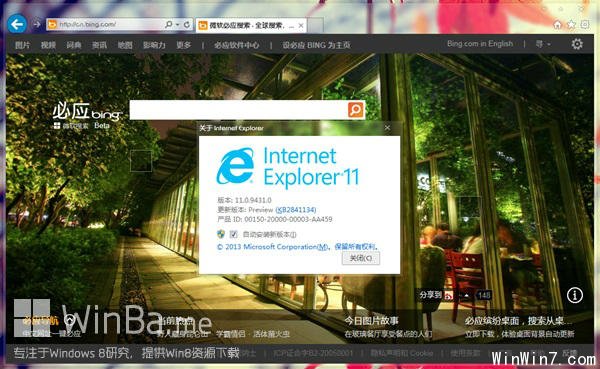
Task: Open the 必应软件中心 link
Action: [x=236, y=45]
